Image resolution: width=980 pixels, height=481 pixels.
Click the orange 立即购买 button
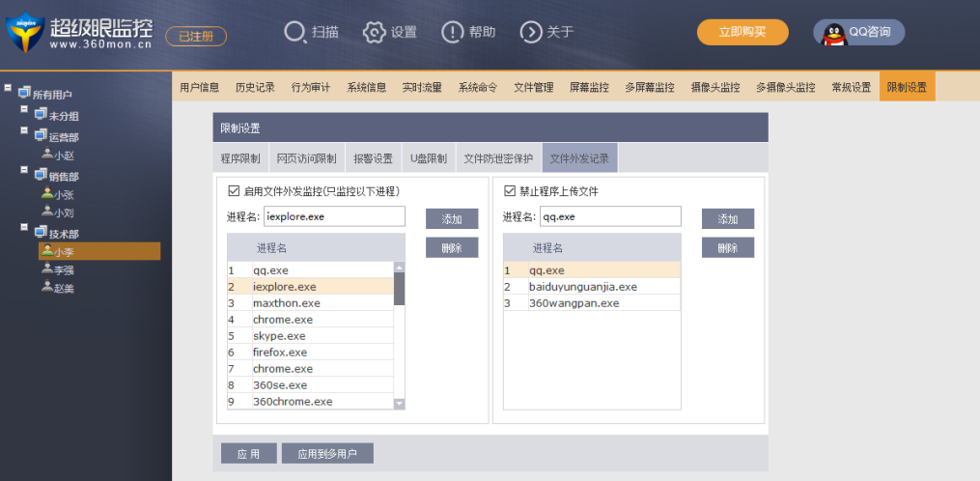742,32
